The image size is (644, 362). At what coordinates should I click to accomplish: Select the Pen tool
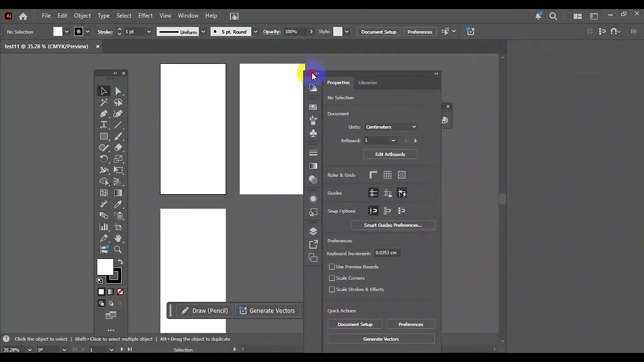(104, 114)
